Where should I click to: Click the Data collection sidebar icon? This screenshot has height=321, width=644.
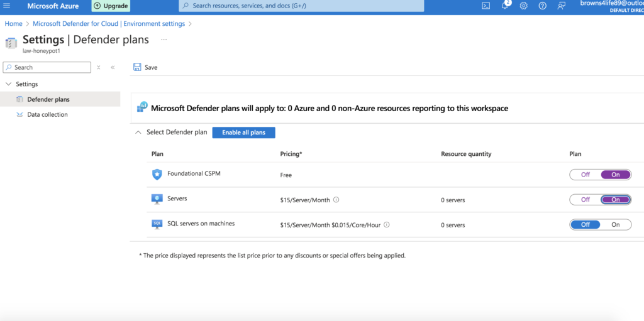[x=19, y=114]
